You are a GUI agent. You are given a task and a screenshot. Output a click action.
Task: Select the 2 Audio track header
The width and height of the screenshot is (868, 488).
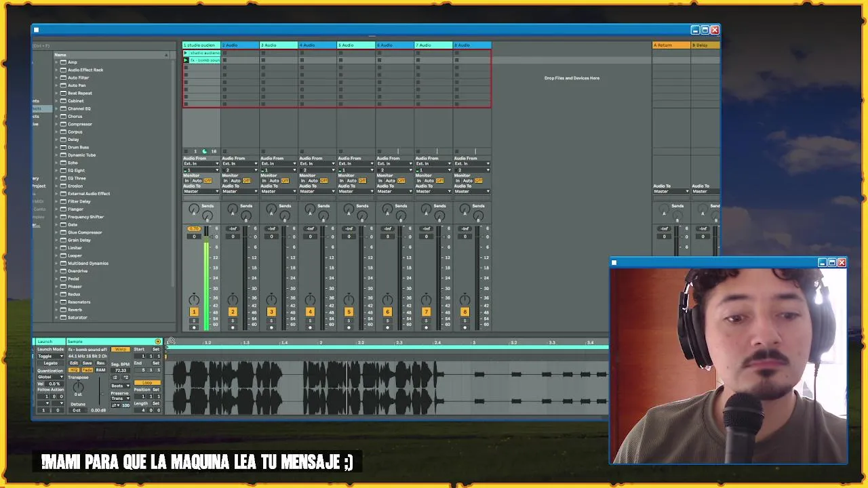(x=240, y=45)
